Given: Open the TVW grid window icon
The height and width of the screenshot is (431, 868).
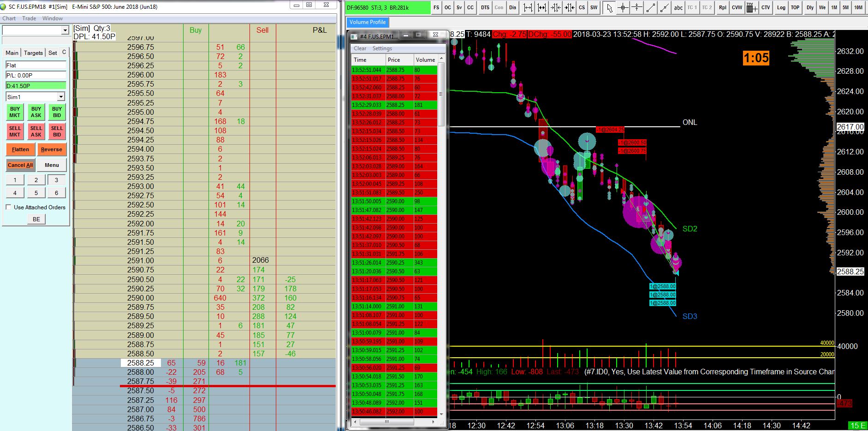Looking at the screenshot, I should [751, 7].
